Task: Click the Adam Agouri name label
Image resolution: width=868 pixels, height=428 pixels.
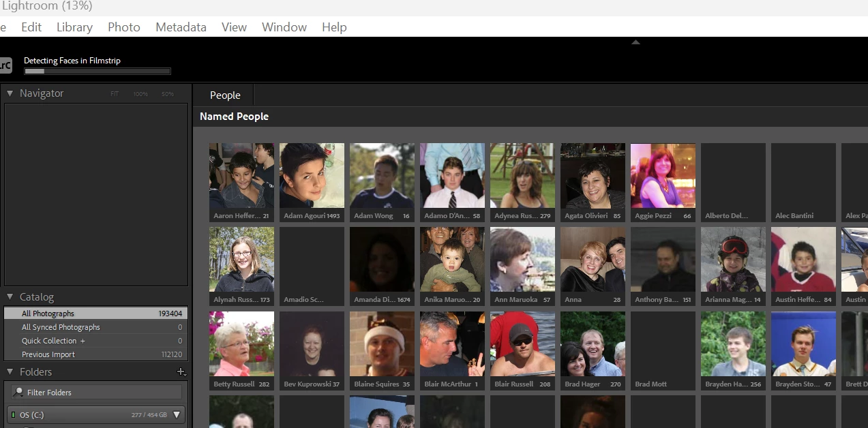Action: click(x=303, y=216)
